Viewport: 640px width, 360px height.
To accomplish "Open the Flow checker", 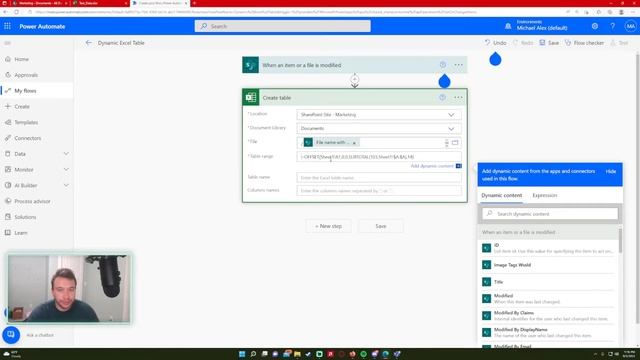I will (x=584, y=42).
